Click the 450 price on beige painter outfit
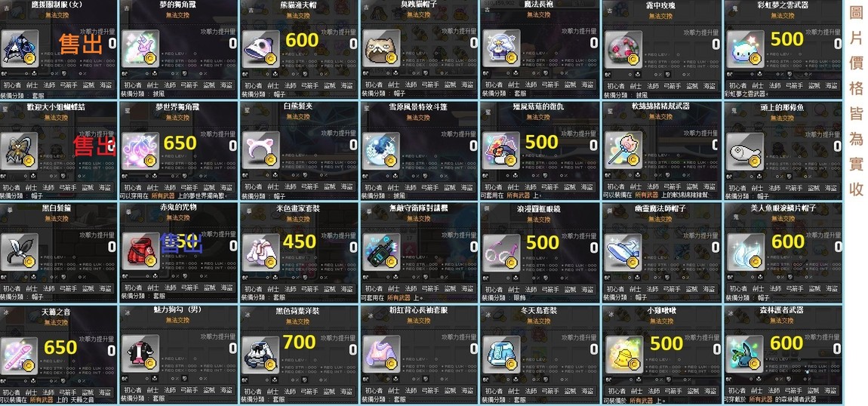This screenshot has width=868, height=406. (x=300, y=241)
